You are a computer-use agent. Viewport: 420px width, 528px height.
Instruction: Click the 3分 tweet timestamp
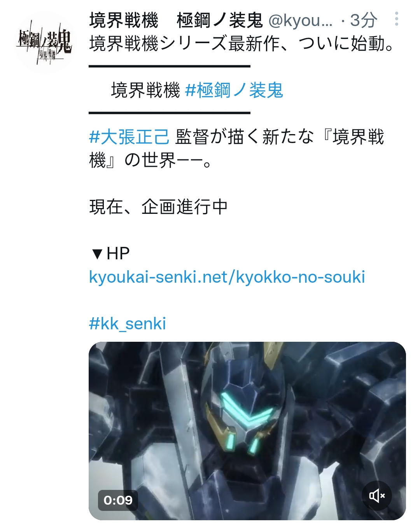364,20
